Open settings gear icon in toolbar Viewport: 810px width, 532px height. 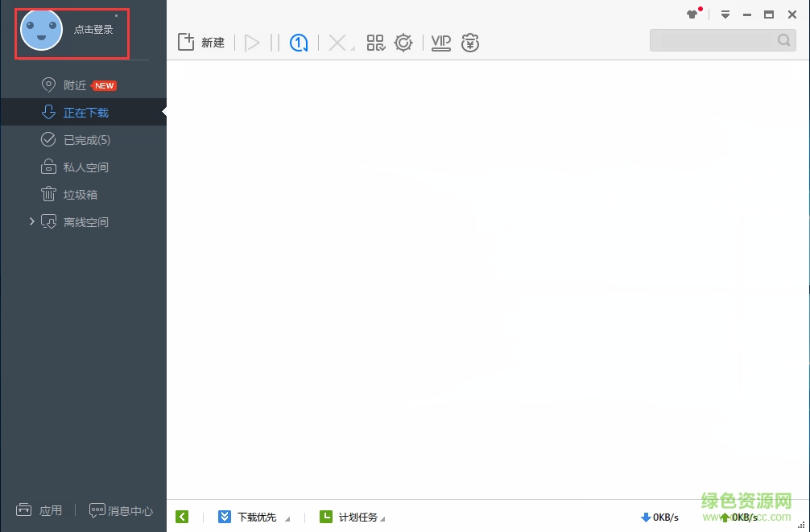coord(403,43)
